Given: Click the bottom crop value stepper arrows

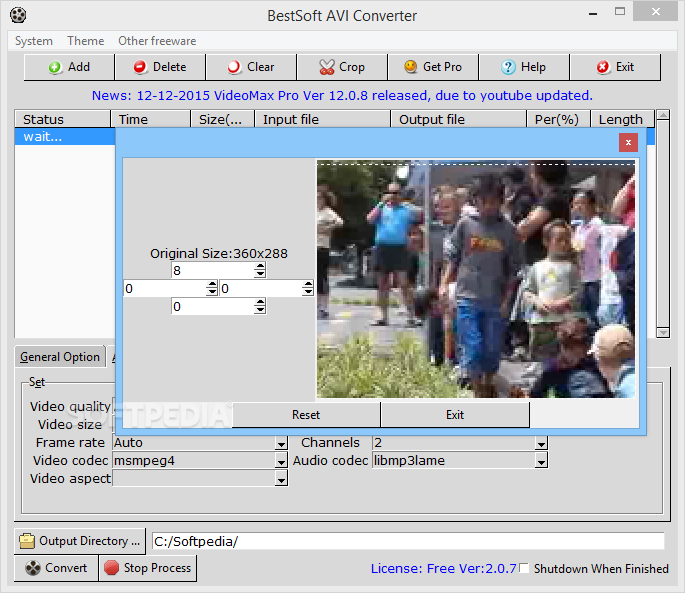Looking at the screenshot, I should (260, 306).
